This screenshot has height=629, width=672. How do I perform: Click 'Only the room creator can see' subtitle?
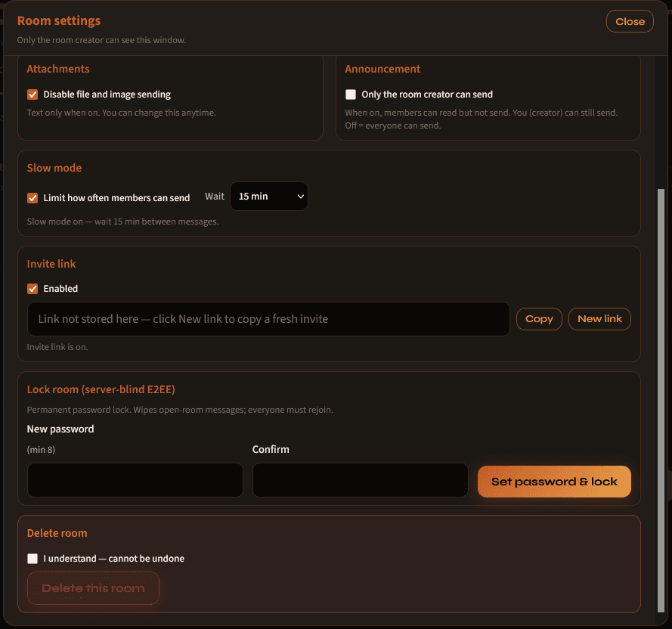(101, 40)
